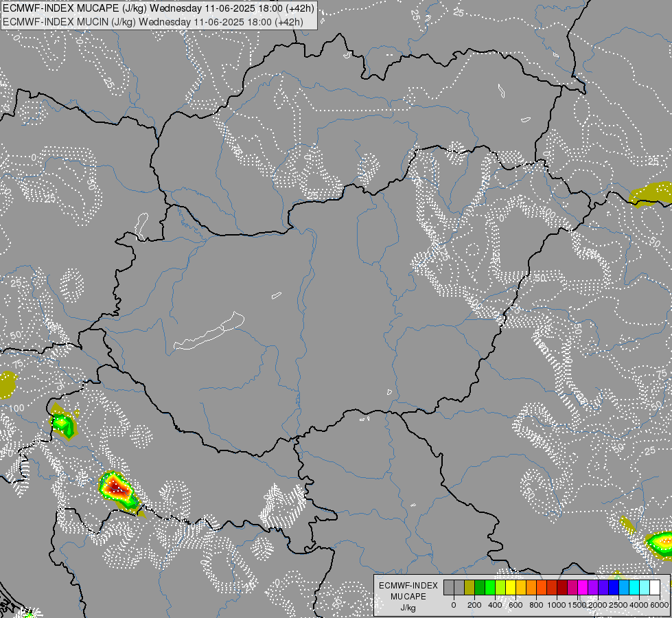Select the amber legend swatch
This screenshot has width=672, height=618.
coord(521,587)
